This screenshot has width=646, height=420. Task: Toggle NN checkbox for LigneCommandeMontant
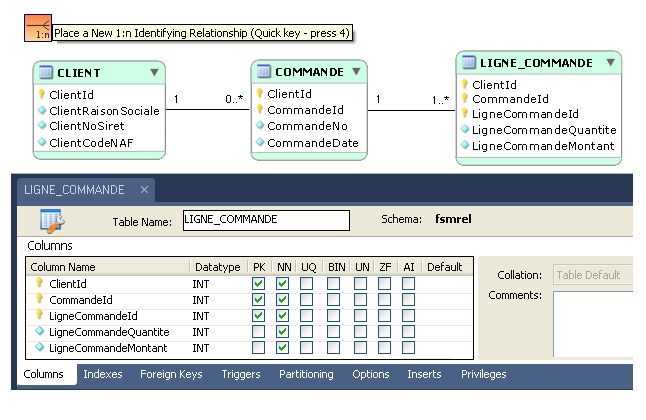point(283,348)
